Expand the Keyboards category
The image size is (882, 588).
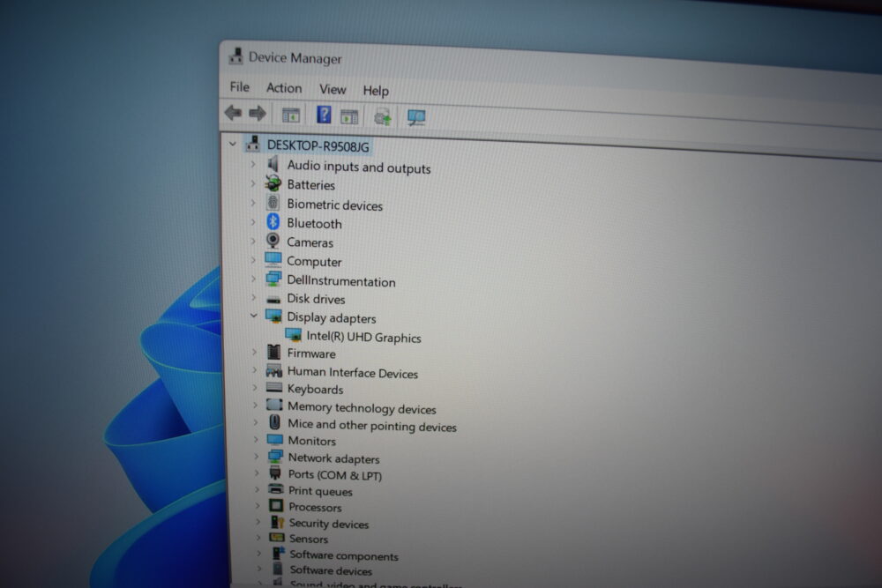255,387
